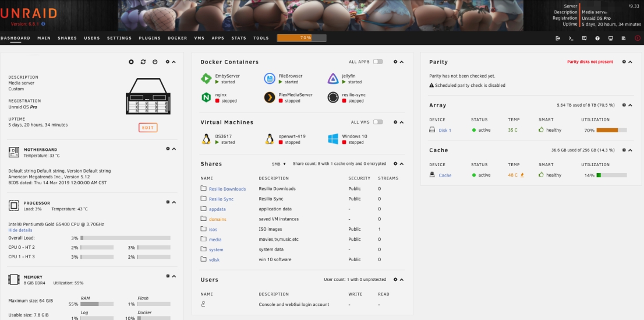
Task: Open the Cache device link
Action: tap(445, 175)
